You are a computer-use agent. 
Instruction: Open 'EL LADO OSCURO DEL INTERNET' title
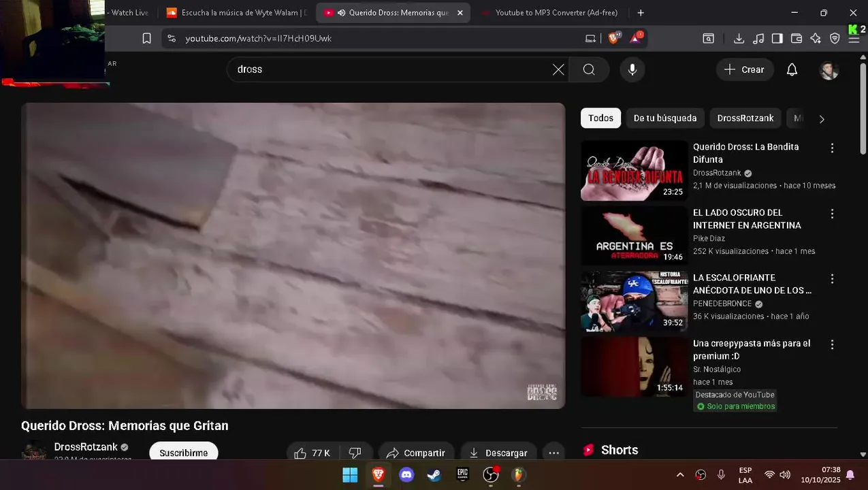(x=747, y=219)
